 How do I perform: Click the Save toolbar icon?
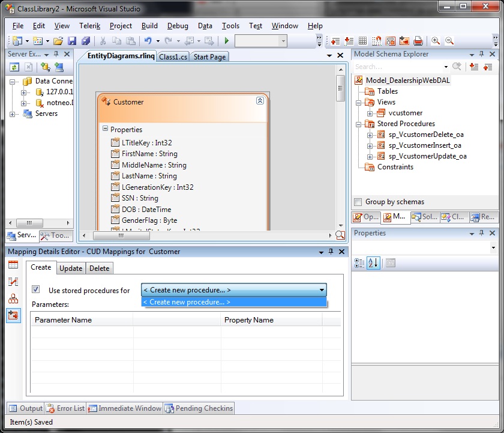pos(72,41)
